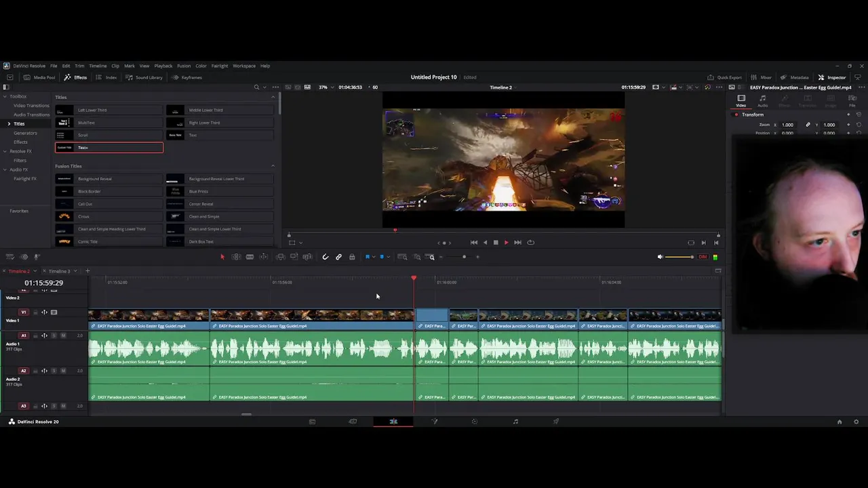Open the Effects panel
This screenshot has width=868, height=488.
(x=75, y=77)
